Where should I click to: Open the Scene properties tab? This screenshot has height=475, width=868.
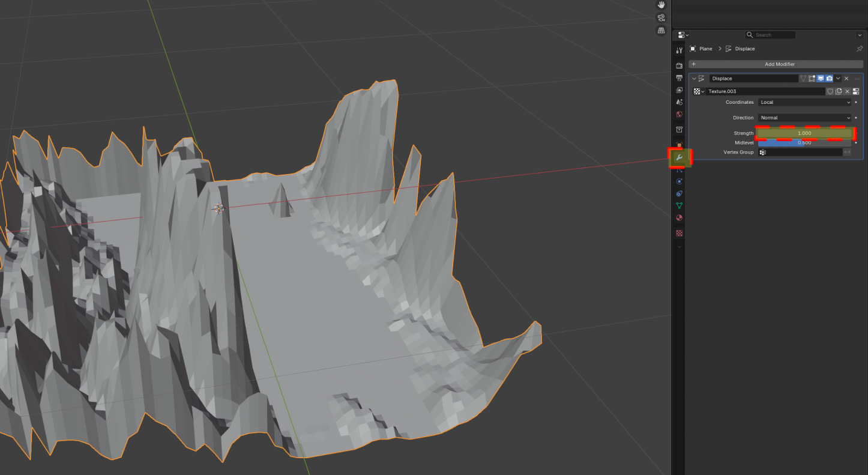tap(679, 102)
